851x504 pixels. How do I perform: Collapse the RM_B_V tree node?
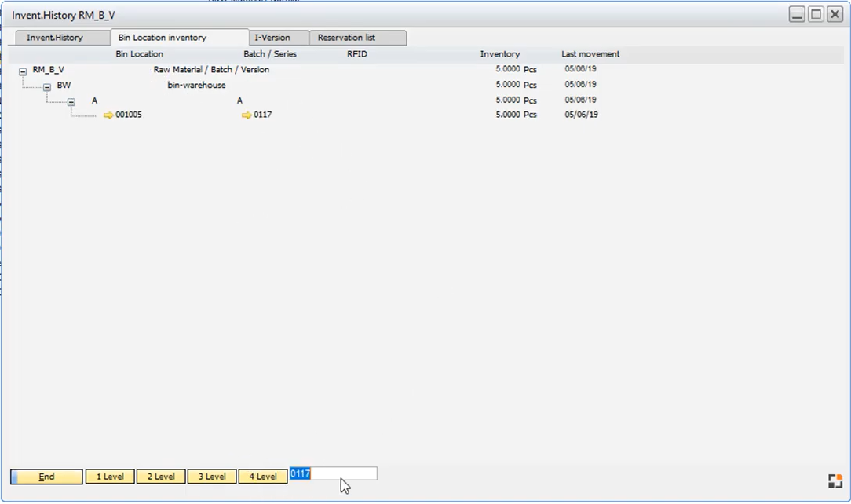click(x=23, y=70)
